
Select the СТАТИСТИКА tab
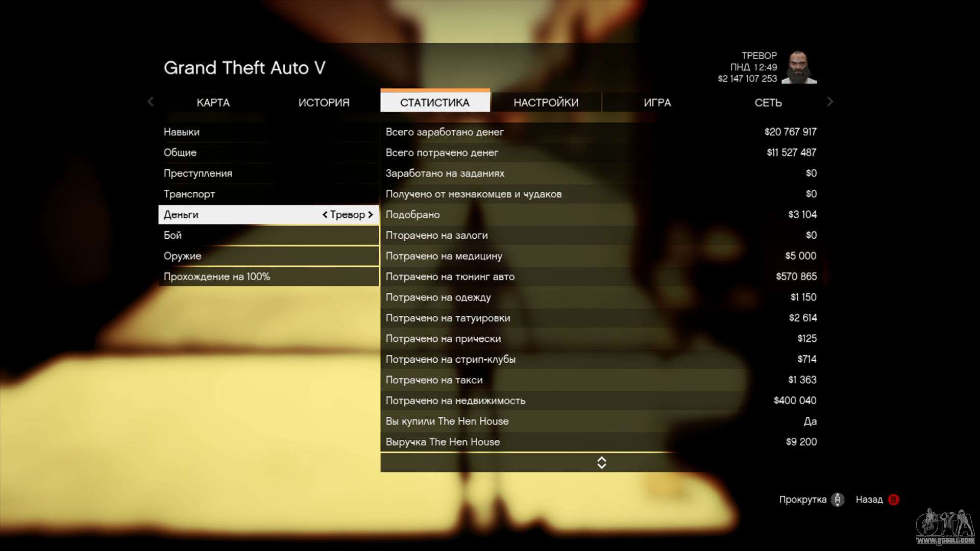(434, 102)
